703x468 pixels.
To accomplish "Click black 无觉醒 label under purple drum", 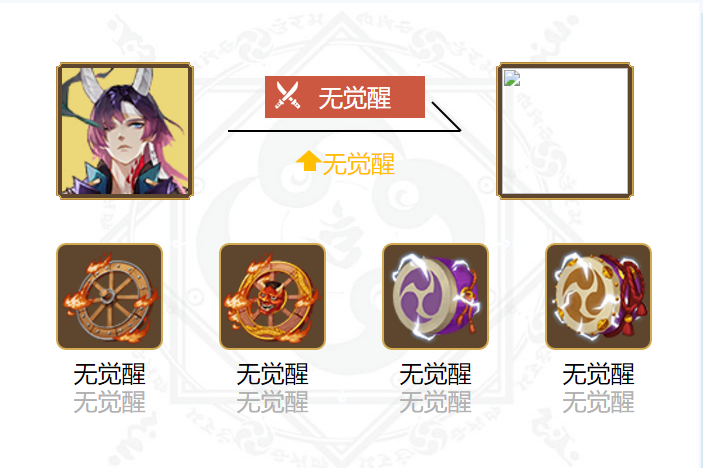I will (x=435, y=374).
